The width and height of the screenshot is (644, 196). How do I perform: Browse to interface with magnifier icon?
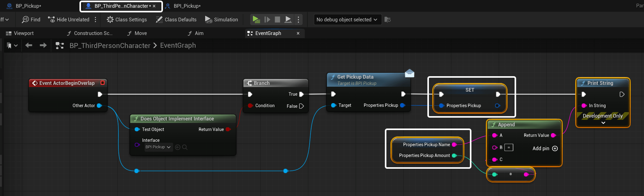tap(185, 147)
